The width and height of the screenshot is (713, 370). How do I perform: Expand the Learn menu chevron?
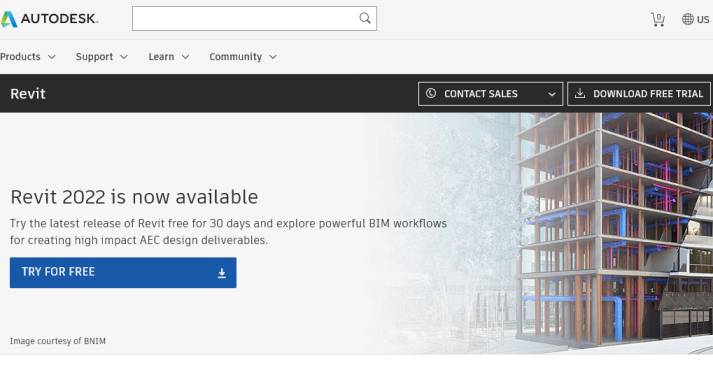coord(185,57)
